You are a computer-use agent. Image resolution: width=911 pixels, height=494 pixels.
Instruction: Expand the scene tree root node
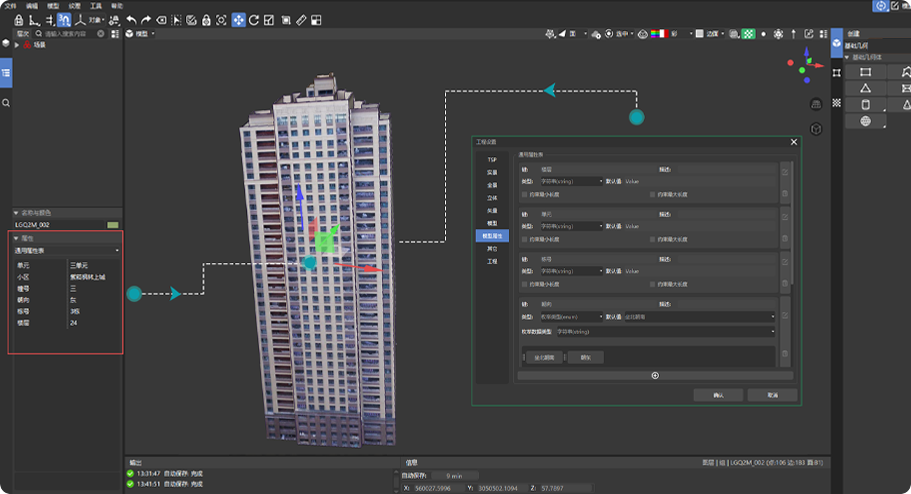tap(17, 45)
